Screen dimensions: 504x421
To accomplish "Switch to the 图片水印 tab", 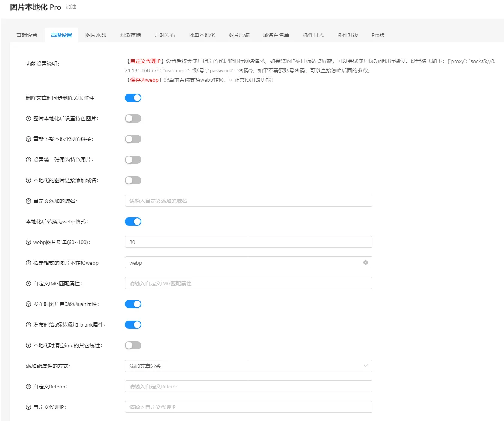I will click(x=96, y=35).
